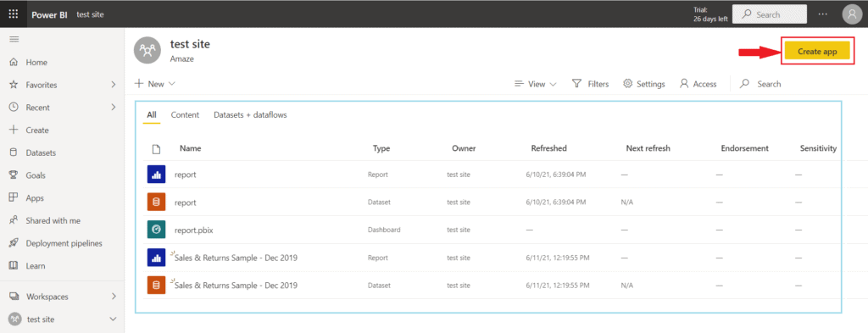
Task: Open Shared with me
Action: pyautogui.click(x=53, y=220)
